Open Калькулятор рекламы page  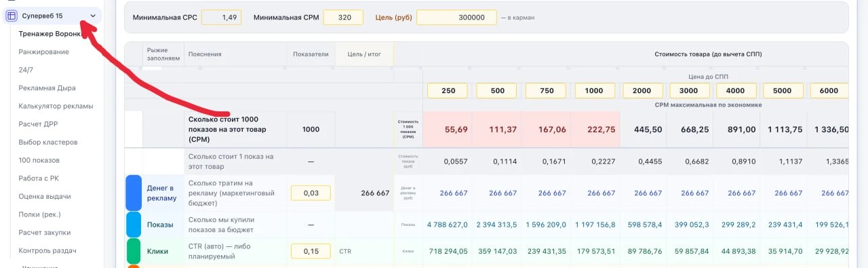pos(56,106)
